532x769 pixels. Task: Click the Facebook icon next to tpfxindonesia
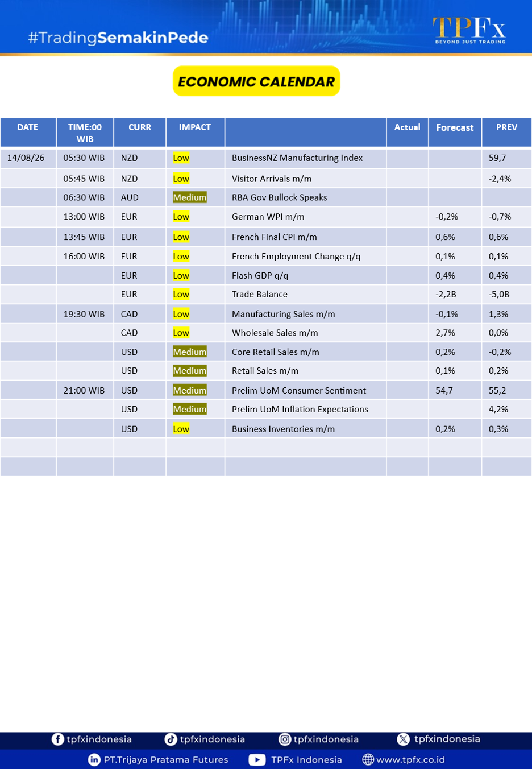57,739
